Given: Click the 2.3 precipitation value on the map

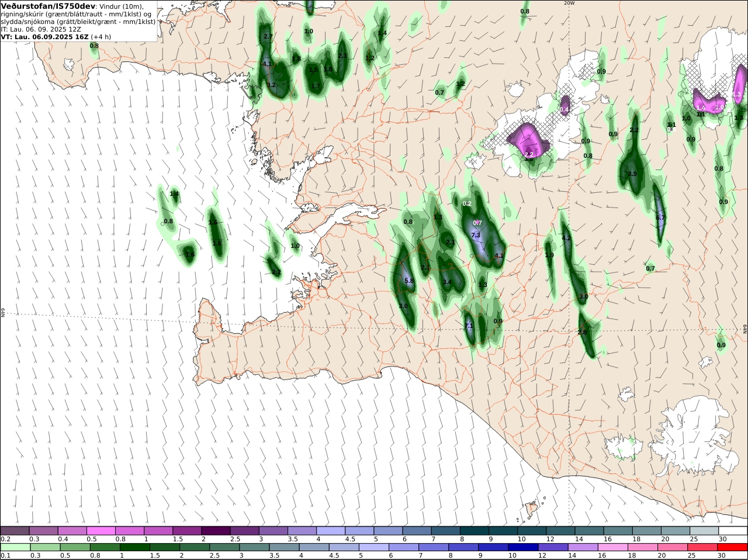Looking at the screenshot, I should point(343,56).
